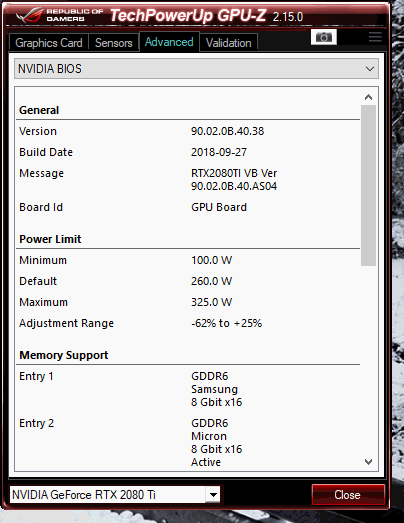Viewport: 404px width, 523px height.
Task: Click the Close button
Action: point(348,495)
